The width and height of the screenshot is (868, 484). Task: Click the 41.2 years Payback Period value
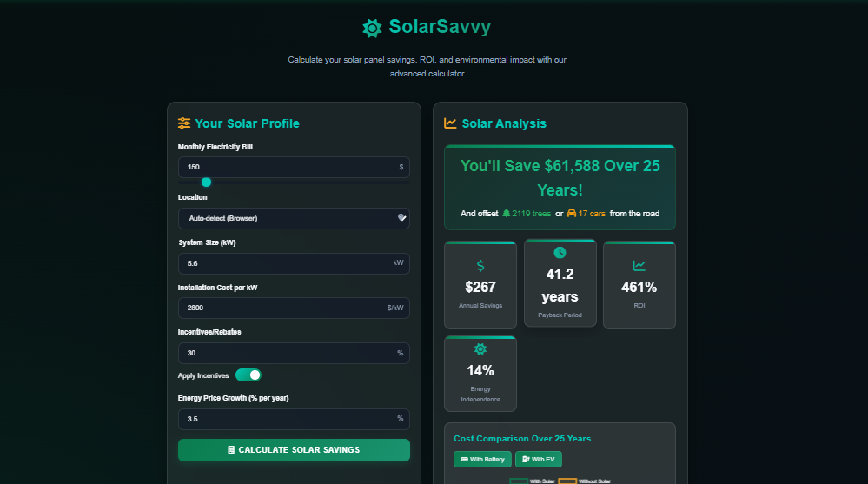pyautogui.click(x=560, y=285)
